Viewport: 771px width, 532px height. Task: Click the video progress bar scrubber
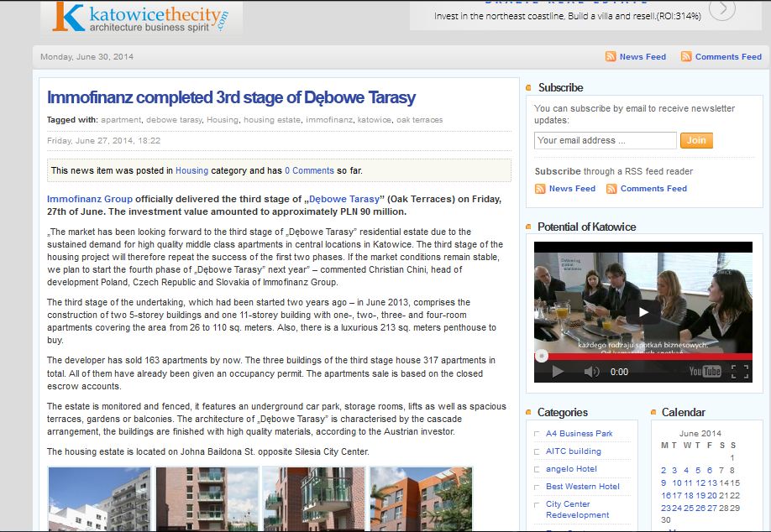542,356
